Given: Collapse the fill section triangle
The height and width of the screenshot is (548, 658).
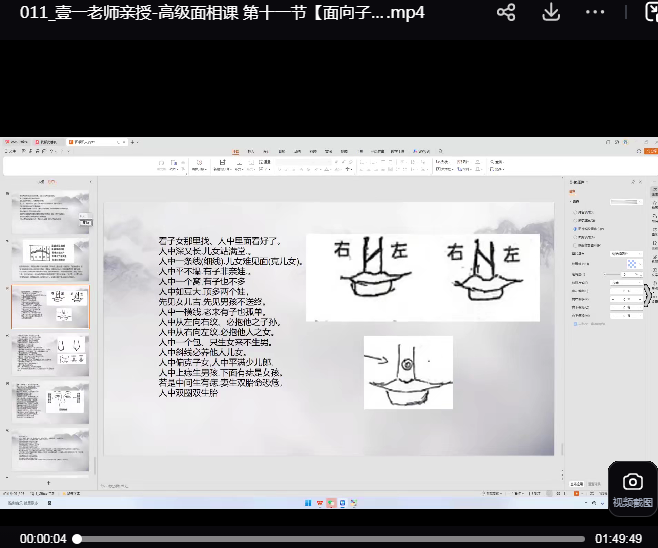Looking at the screenshot, I should pyautogui.click(x=571, y=202).
